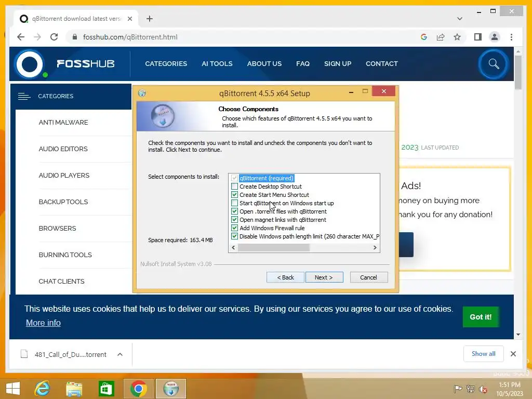Open FAQ nav item
Screen dimensions: 532x399
click(x=303, y=64)
